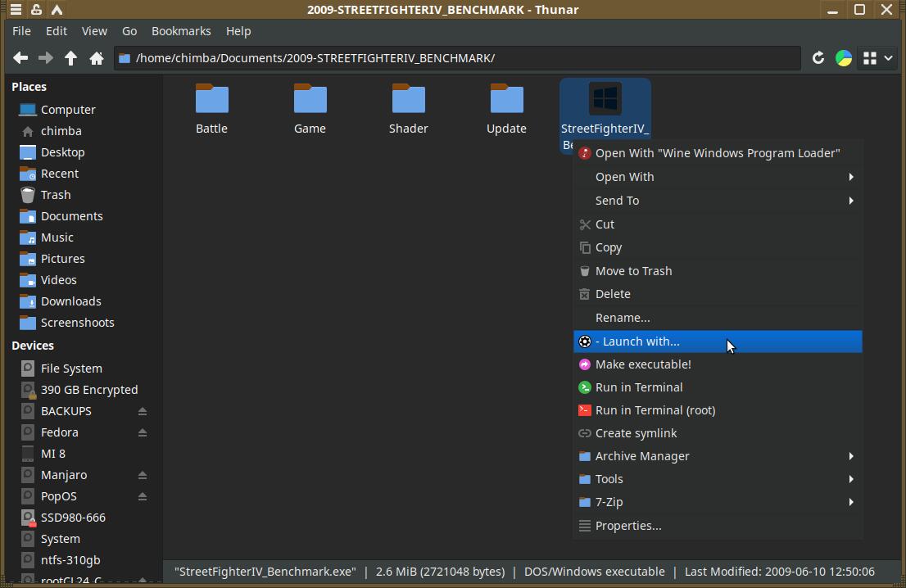The width and height of the screenshot is (906, 588).
Task: Open Downloads in sidebar
Action: click(82, 302)
